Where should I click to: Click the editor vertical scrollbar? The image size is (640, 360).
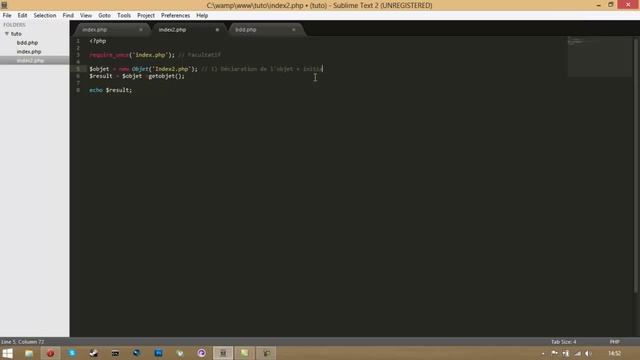(x=636, y=165)
